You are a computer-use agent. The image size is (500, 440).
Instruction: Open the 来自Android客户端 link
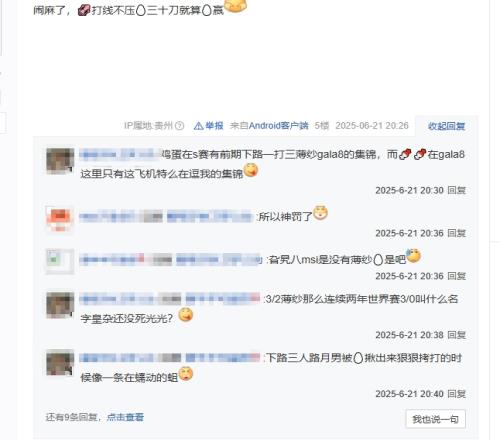(x=269, y=126)
